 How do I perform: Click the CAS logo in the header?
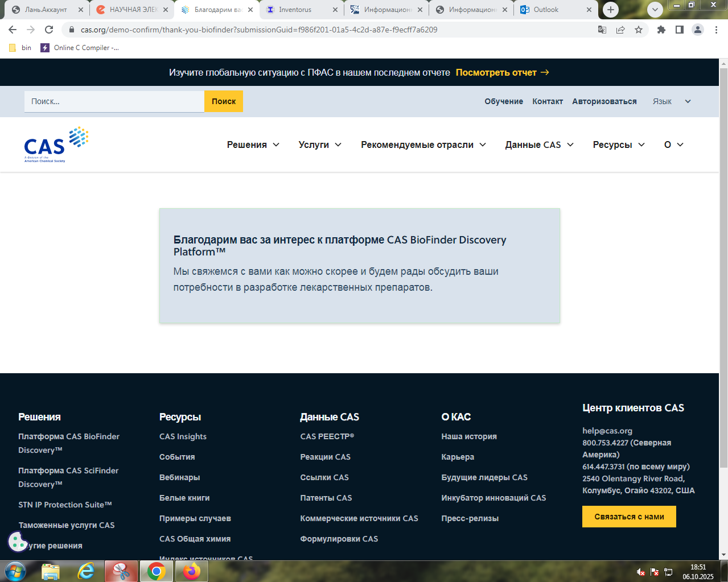tap(56, 145)
